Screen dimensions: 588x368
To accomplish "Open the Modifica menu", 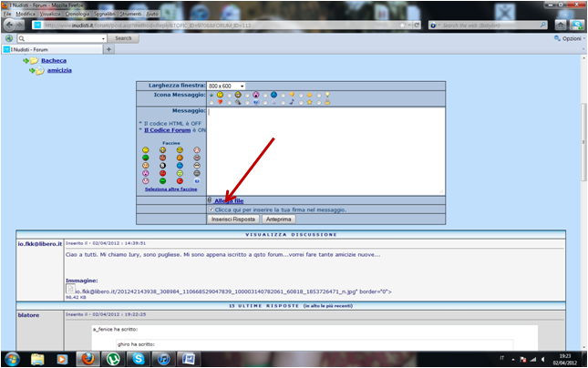I will [26, 15].
